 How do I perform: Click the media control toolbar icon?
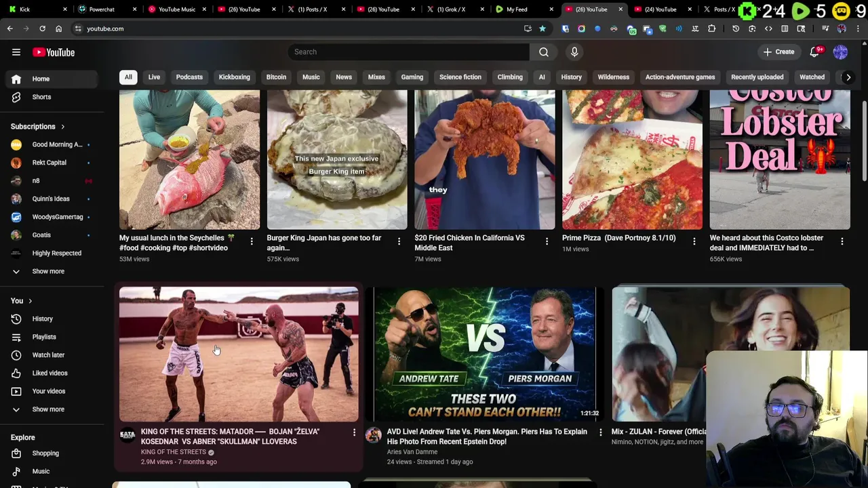click(825, 28)
